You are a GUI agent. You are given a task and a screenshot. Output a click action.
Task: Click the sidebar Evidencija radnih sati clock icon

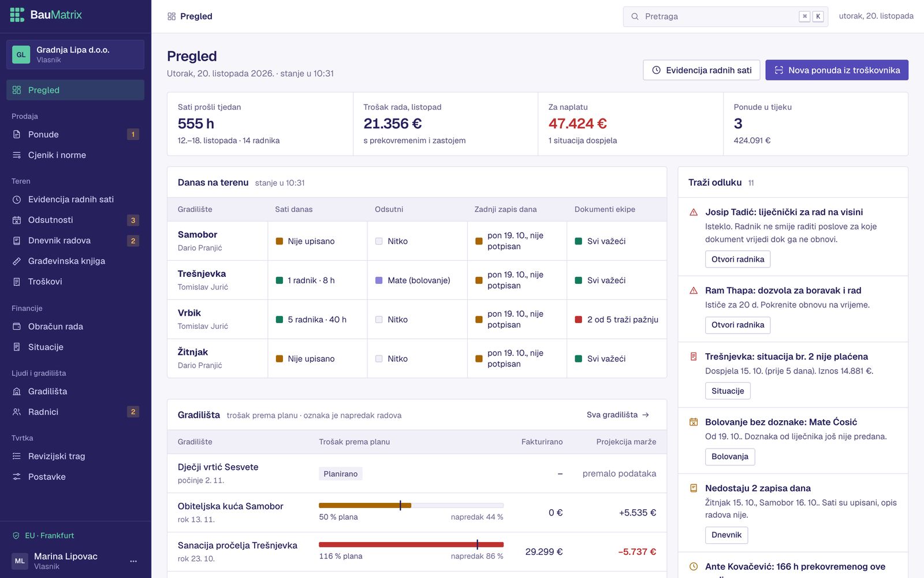click(x=17, y=199)
